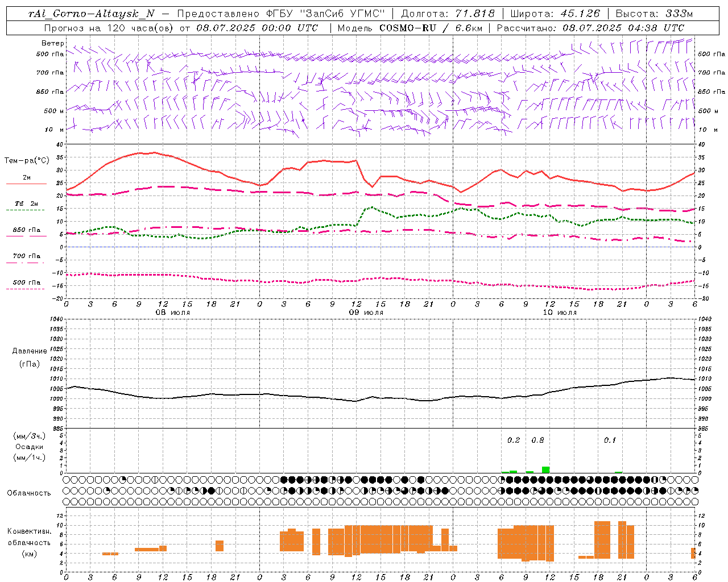Click the (мм/1ч.) precipitation unit label
The image size is (728, 582).
[x=30, y=458]
